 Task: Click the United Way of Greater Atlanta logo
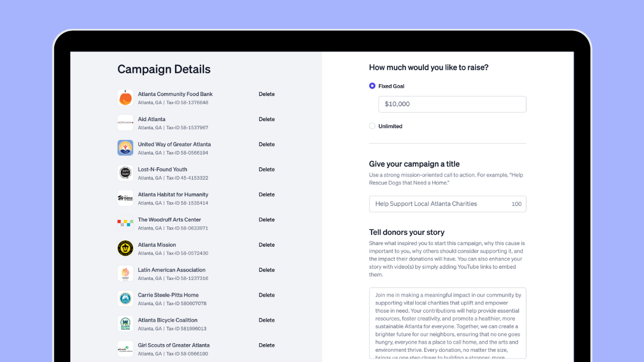(x=125, y=148)
